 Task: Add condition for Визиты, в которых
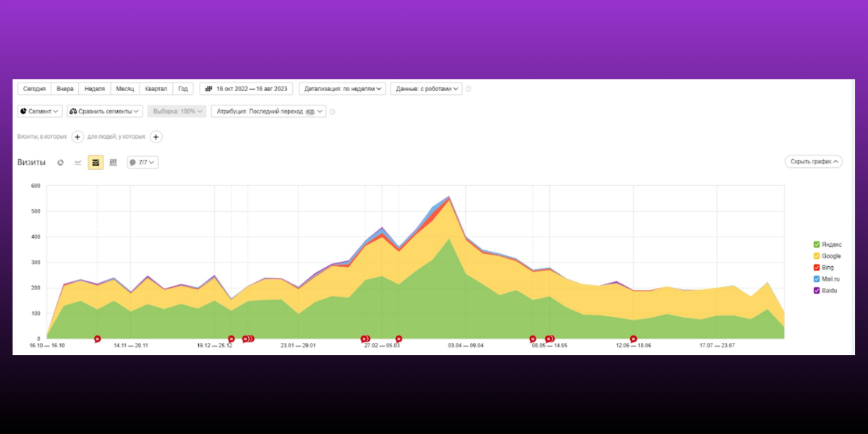click(x=77, y=137)
